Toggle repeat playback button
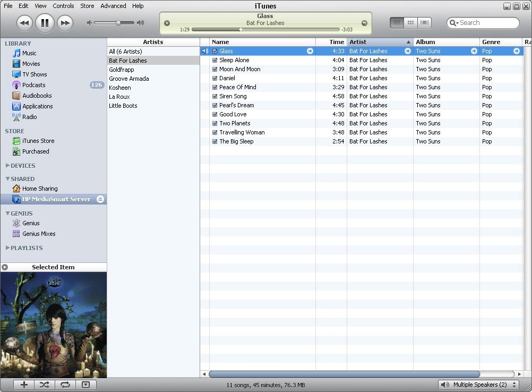 (x=65, y=385)
